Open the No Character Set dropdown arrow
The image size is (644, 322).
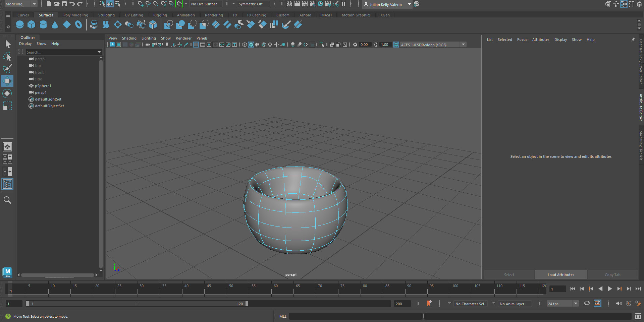click(449, 303)
